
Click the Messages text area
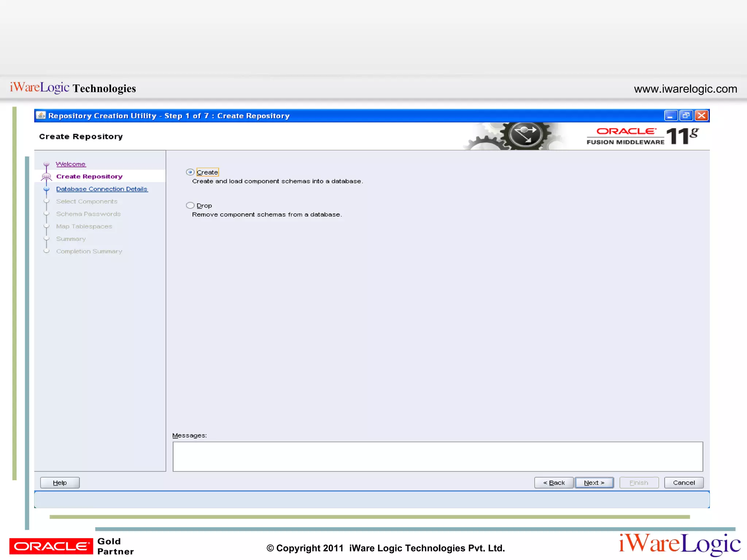437,456
